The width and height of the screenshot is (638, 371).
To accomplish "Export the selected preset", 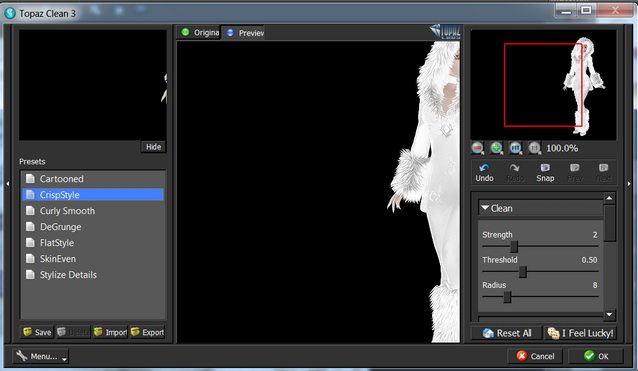I will (147, 332).
